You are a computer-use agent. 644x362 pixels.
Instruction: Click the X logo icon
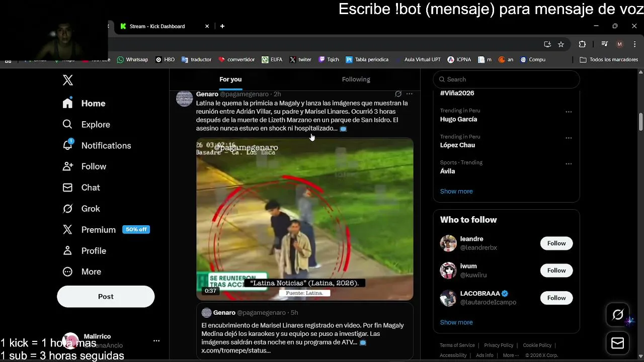pyautogui.click(x=68, y=80)
